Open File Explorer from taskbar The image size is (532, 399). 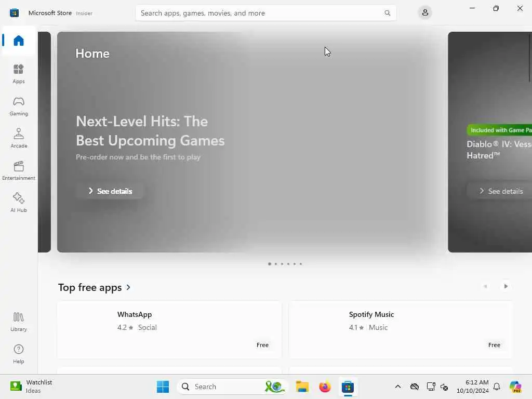pyautogui.click(x=302, y=387)
